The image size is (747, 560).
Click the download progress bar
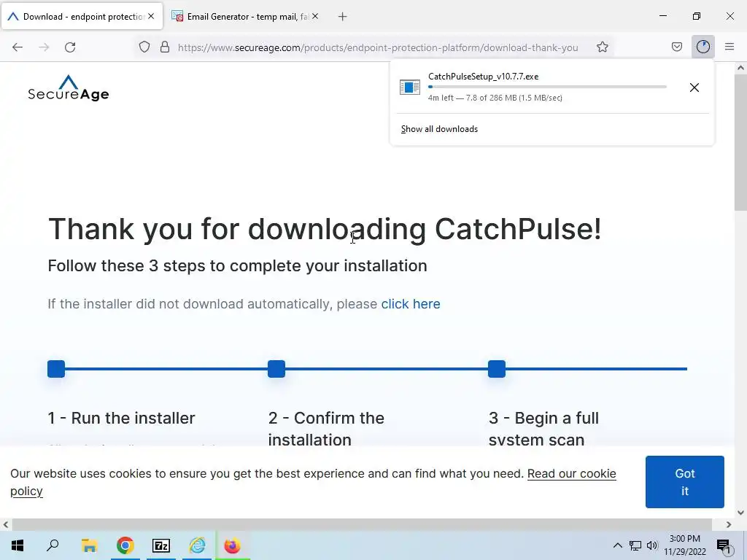pos(547,87)
